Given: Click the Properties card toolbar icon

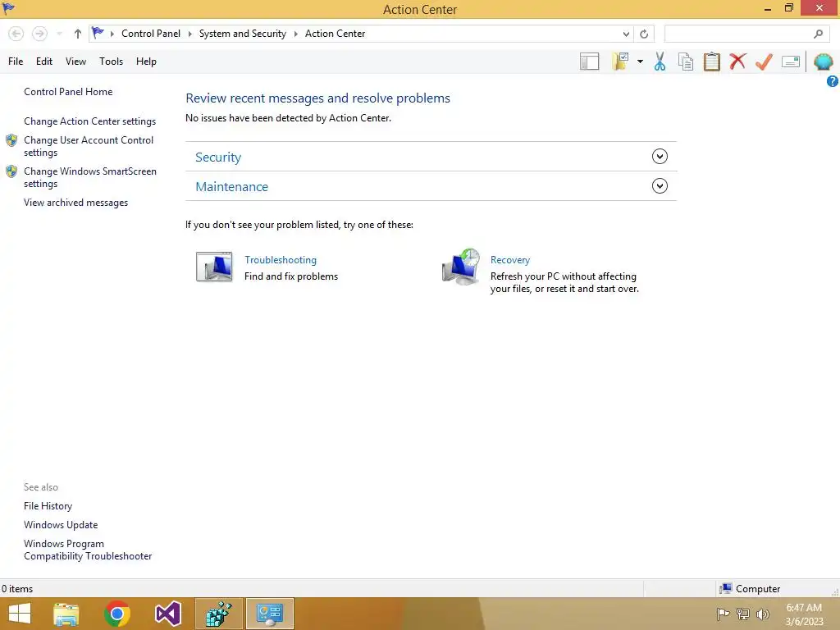Looking at the screenshot, I should click(x=791, y=62).
